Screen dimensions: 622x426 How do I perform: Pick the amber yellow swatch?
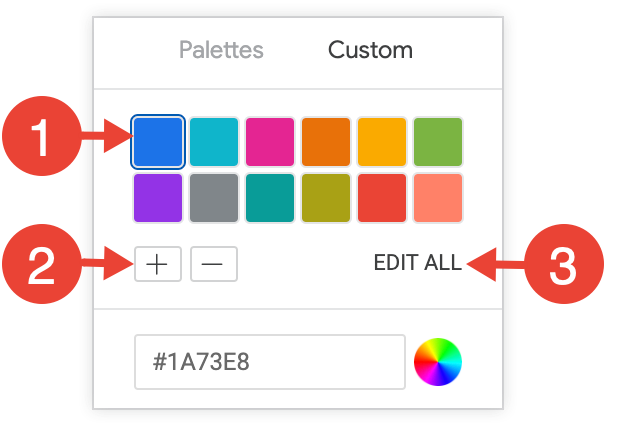point(382,142)
